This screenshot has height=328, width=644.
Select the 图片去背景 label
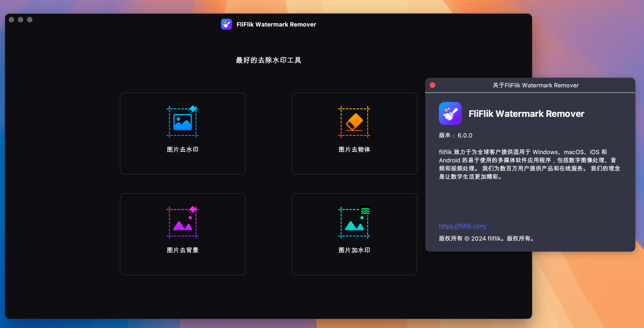(183, 250)
